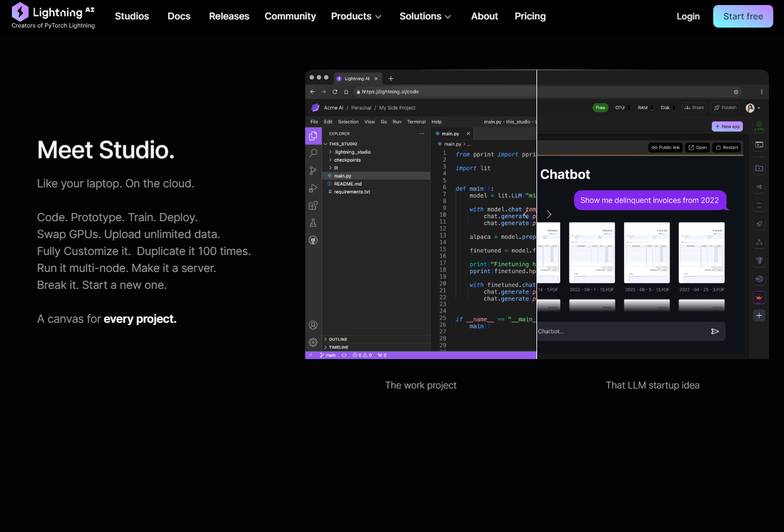Click the Public link button
Screen dimensions: 784x532
tap(666, 148)
